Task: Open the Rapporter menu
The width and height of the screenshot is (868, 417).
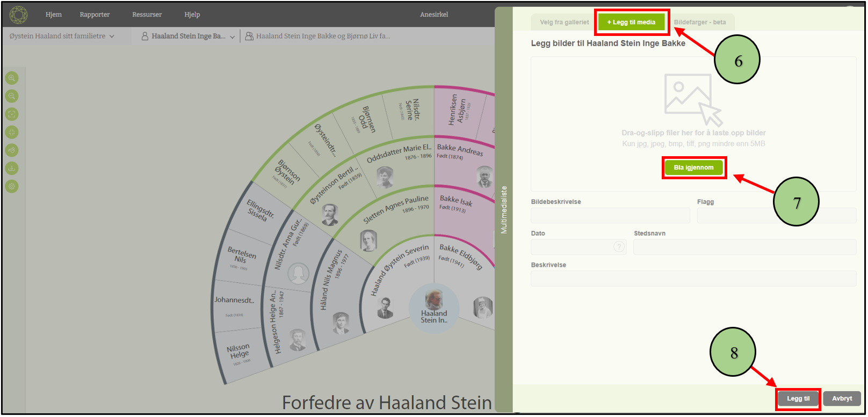Action: coord(95,14)
